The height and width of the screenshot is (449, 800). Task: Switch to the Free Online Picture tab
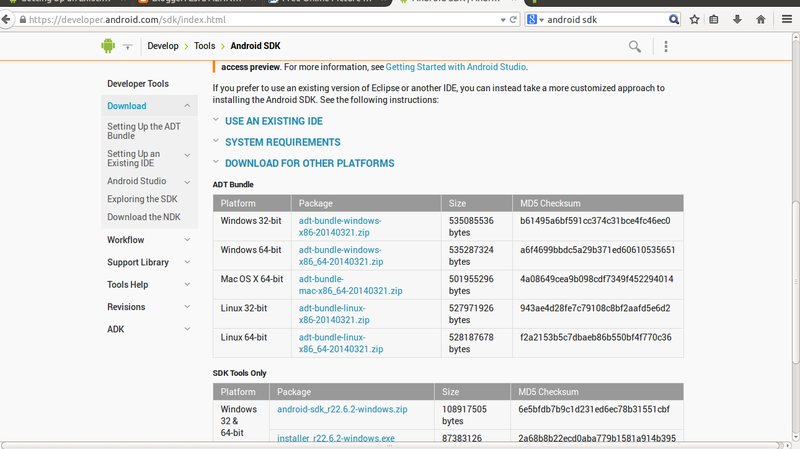pos(327,2)
